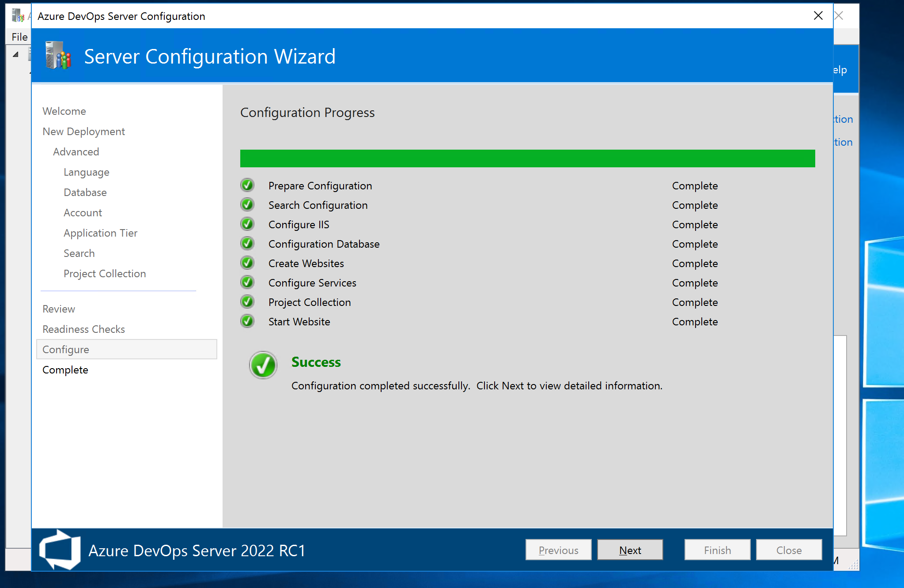
Task: Select the Configure step in the navigation
Action: click(127, 350)
